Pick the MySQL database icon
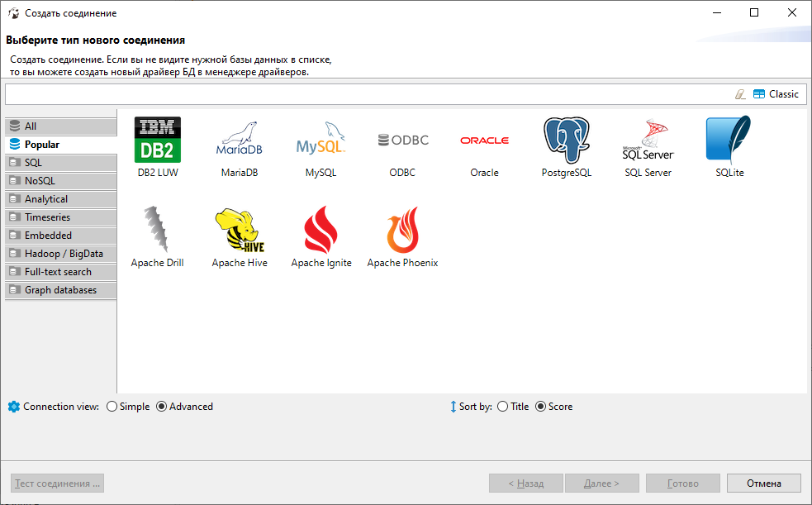The width and height of the screenshot is (812, 505). coord(321,141)
